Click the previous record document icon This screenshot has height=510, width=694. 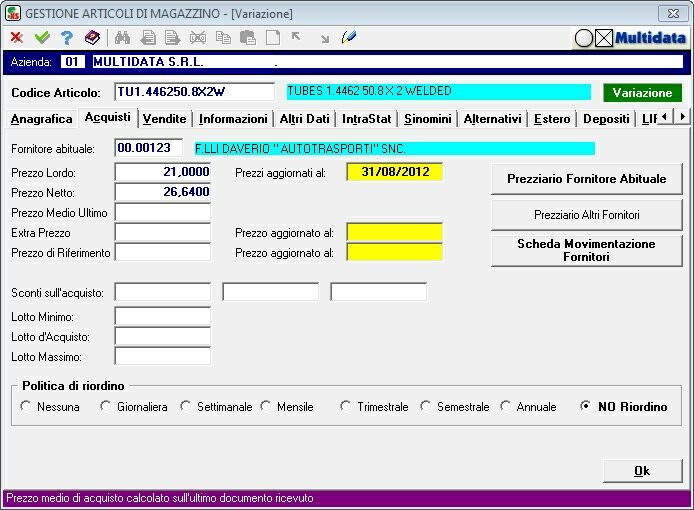(148, 38)
